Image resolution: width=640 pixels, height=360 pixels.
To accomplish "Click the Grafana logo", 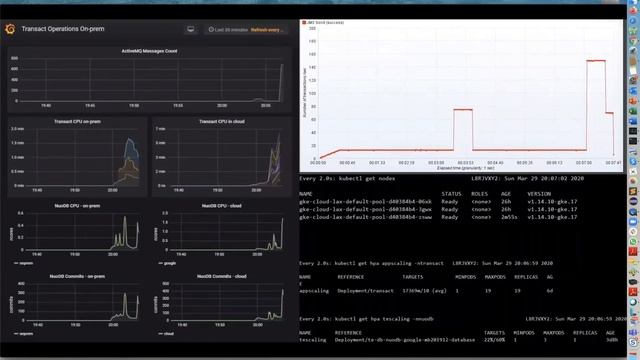I will coord(10,29).
